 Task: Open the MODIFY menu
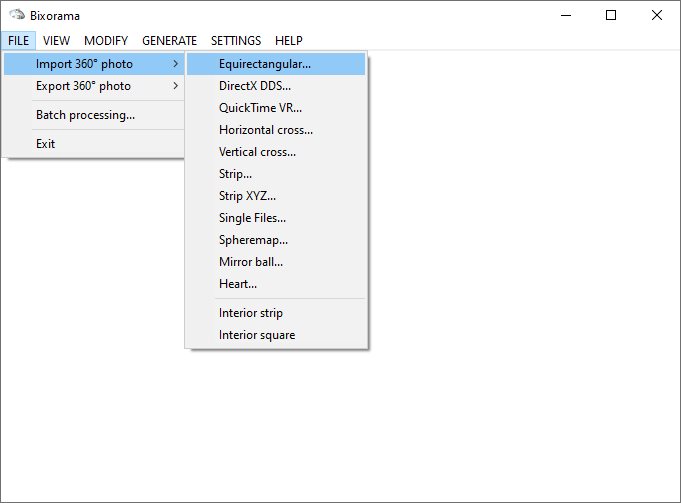106,41
